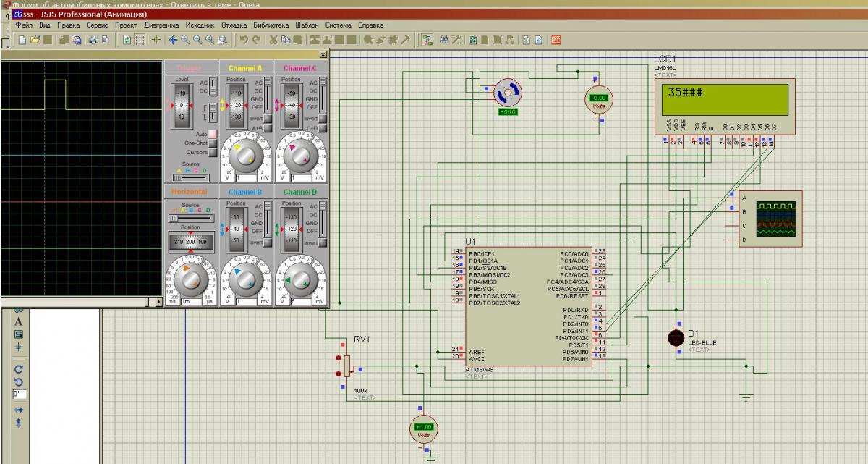
Task: Toggle the Cursors button on oscilloscope
Action: tap(213, 153)
